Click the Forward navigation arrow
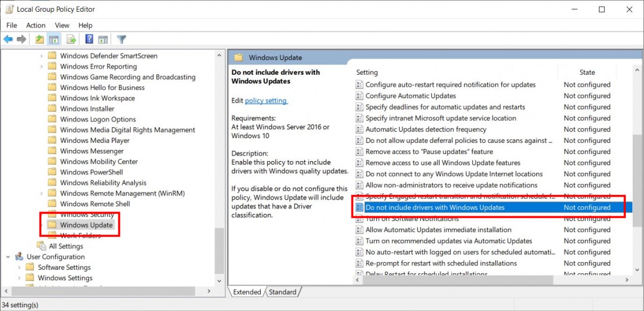The image size is (644, 311). click(x=20, y=39)
